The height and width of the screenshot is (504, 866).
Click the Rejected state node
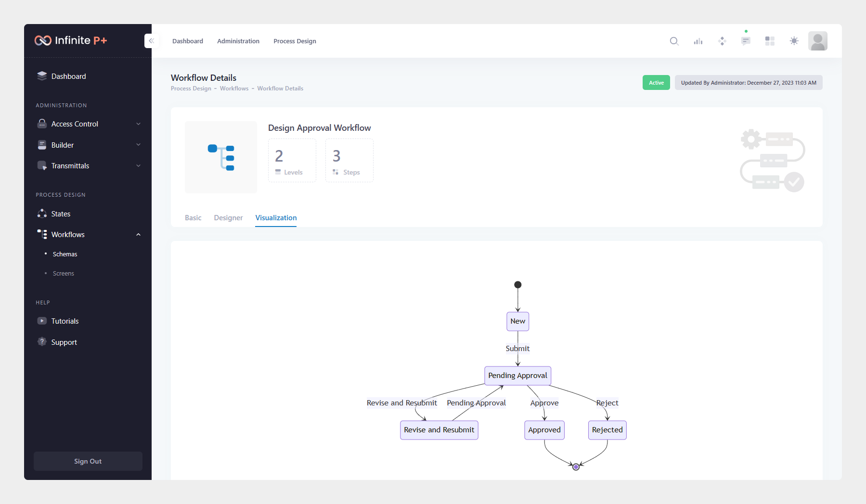[607, 430]
